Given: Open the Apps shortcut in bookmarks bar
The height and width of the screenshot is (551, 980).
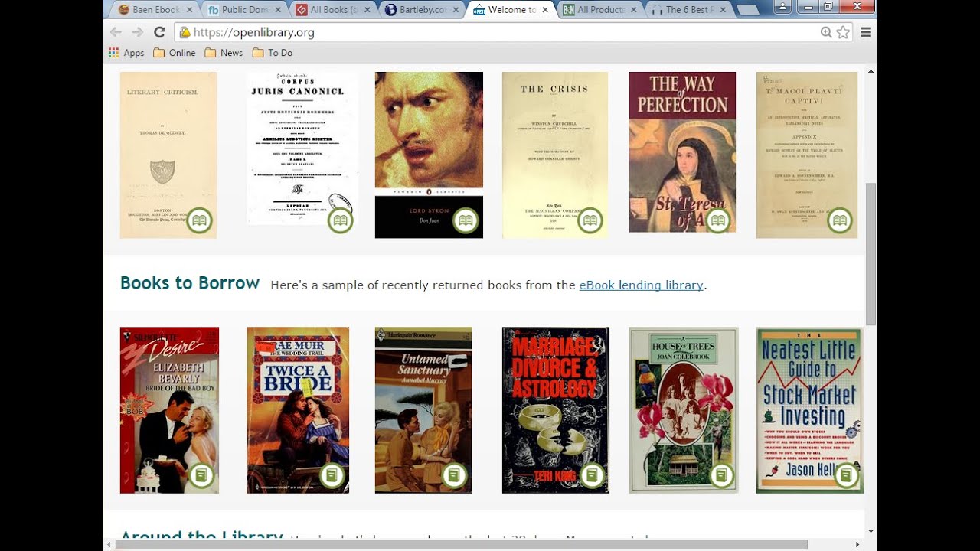Looking at the screenshot, I should [x=126, y=53].
